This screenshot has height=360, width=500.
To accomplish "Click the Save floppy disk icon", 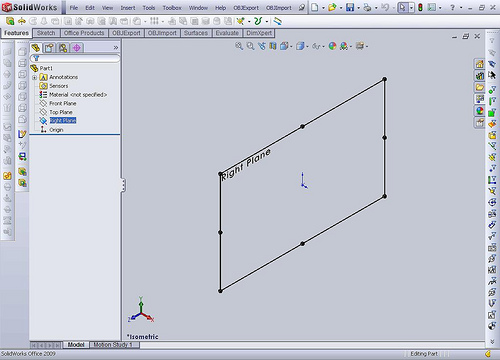I will 350,7.
